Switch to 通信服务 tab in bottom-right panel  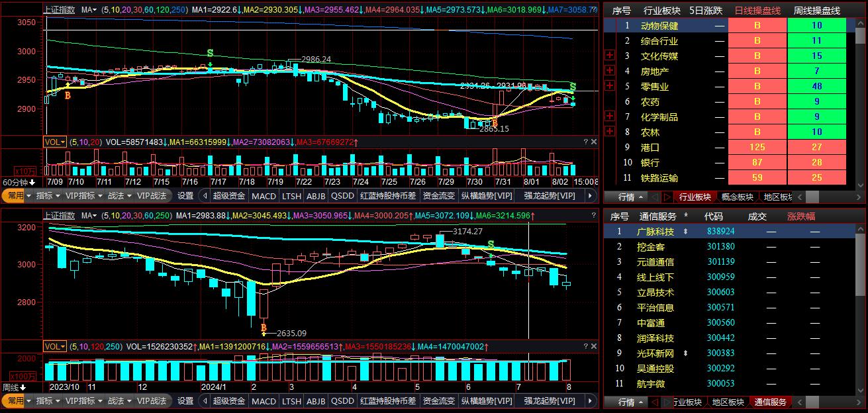click(x=771, y=402)
